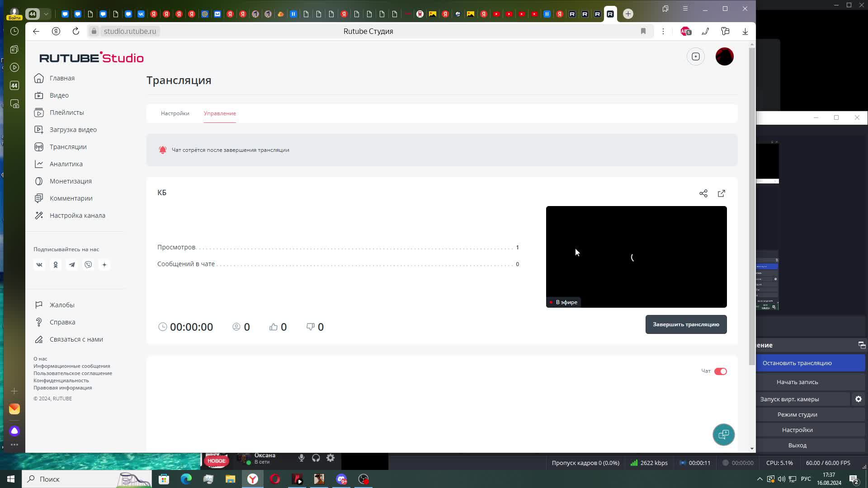Undock the OBS controls panel icon
The width and height of the screenshot is (868, 488).
(862, 345)
